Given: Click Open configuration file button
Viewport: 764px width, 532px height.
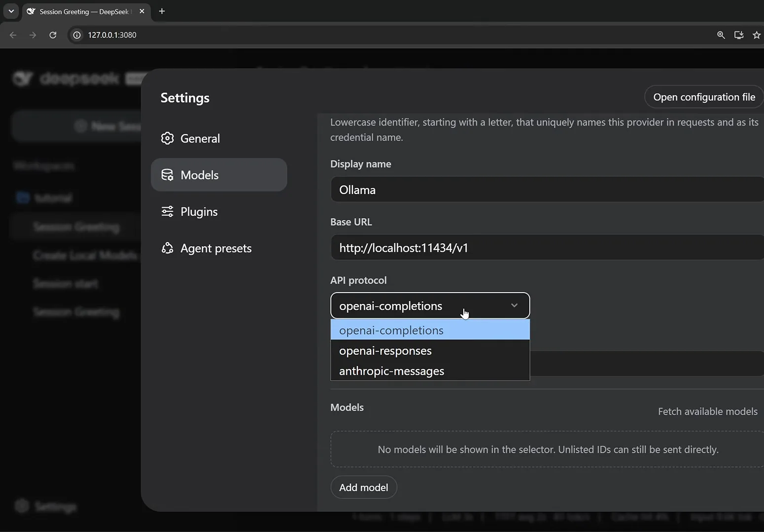Looking at the screenshot, I should point(704,97).
